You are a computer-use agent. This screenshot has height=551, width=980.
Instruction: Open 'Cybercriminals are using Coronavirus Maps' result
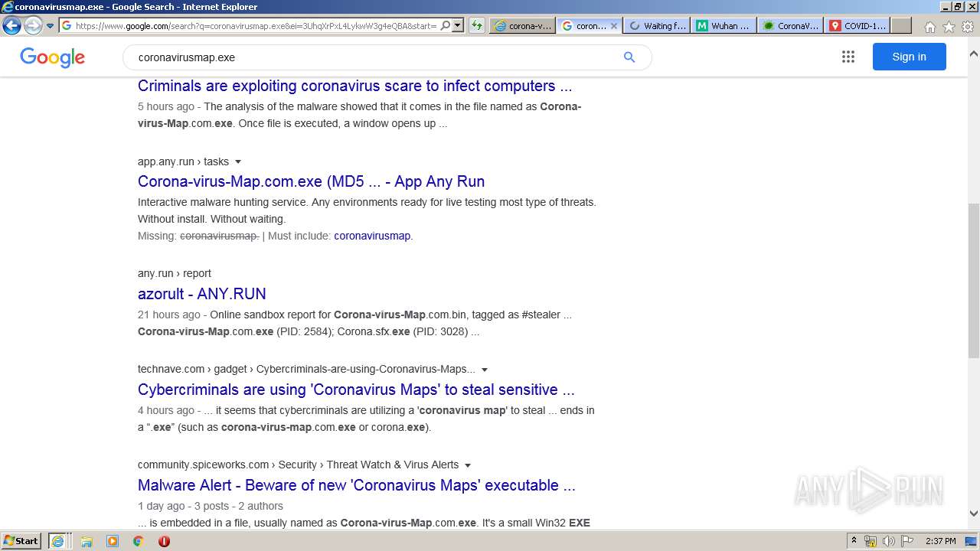click(x=356, y=390)
